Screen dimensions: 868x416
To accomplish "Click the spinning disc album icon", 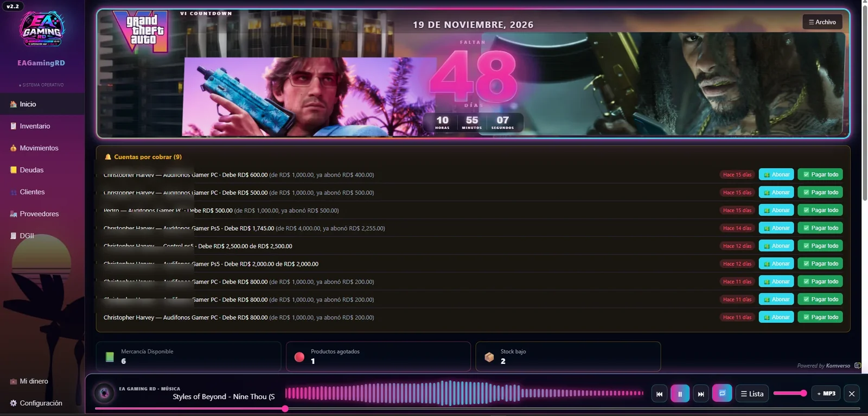I will click(x=104, y=393).
